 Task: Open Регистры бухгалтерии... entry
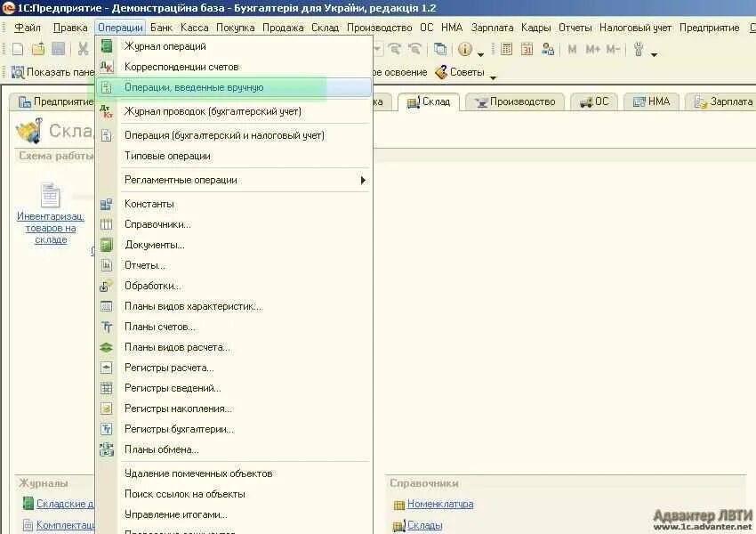pyautogui.click(x=234, y=429)
